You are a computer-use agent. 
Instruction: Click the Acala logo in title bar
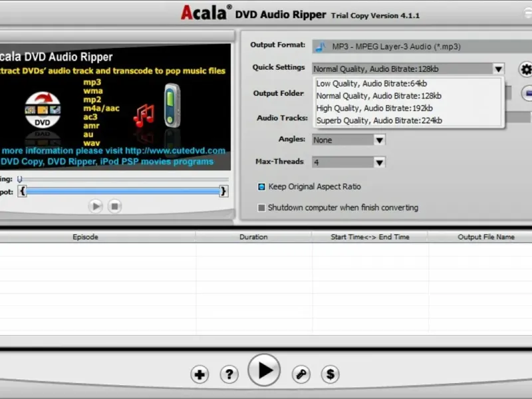[x=206, y=13]
